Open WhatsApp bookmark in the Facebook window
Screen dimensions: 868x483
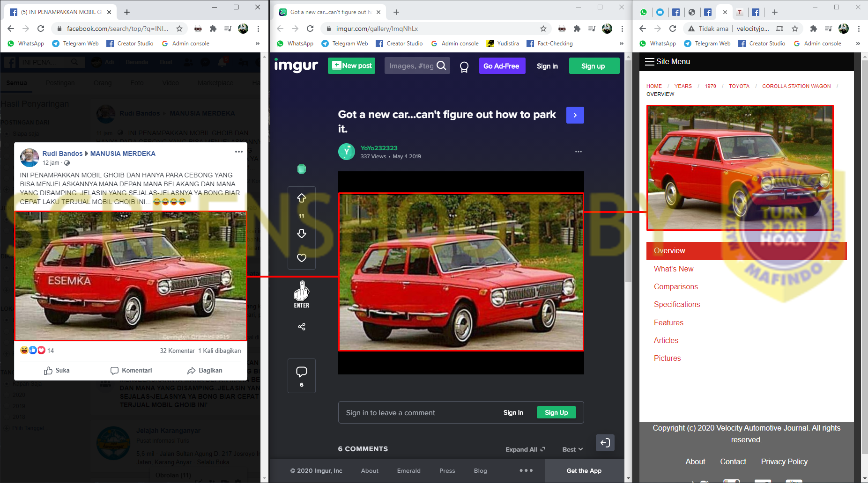pyautogui.click(x=26, y=44)
